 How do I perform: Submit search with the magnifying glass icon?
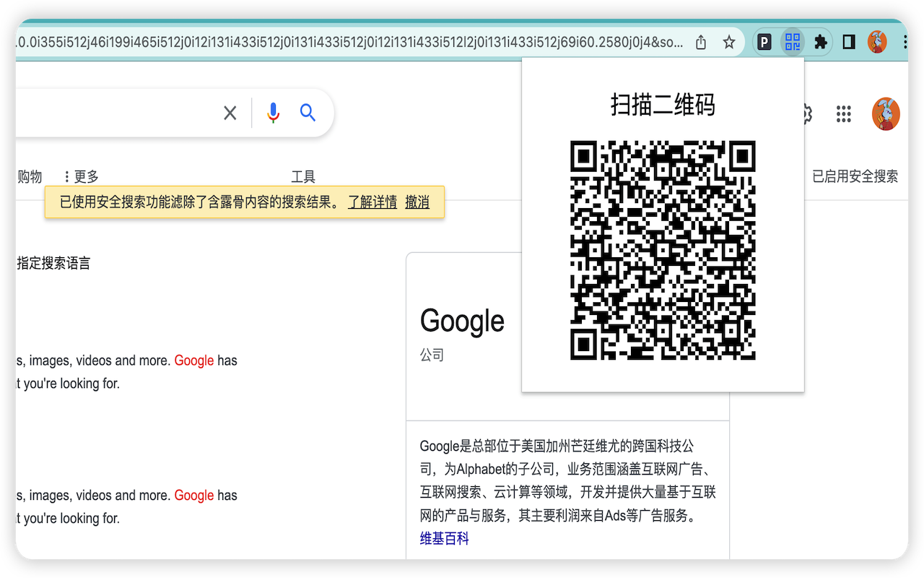point(308,113)
